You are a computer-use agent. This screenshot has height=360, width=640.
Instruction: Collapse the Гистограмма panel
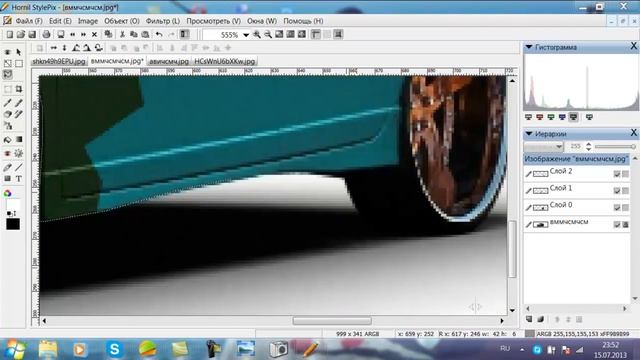(x=529, y=47)
